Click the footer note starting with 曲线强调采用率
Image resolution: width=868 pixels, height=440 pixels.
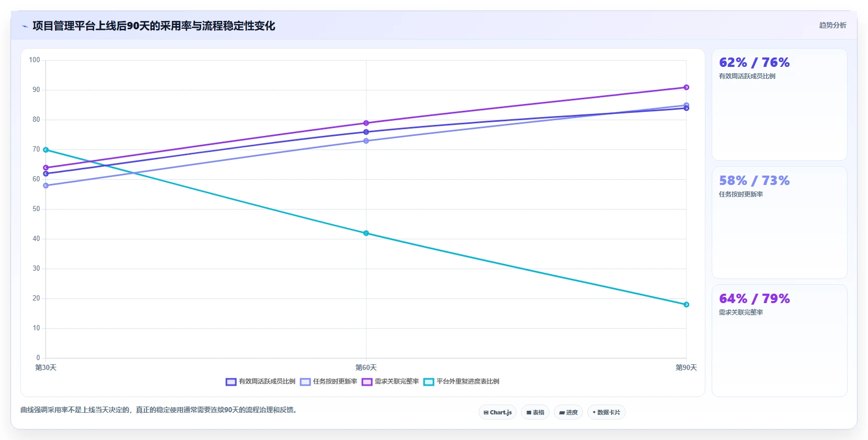tap(159, 410)
